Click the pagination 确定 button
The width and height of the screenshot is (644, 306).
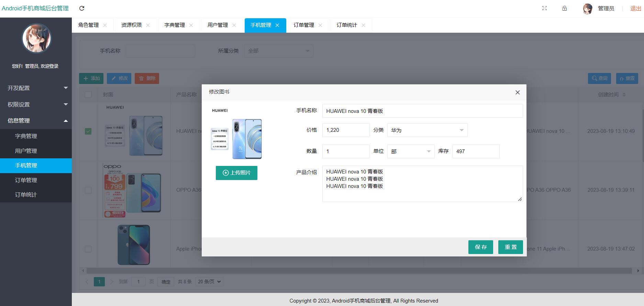coord(166,282)
